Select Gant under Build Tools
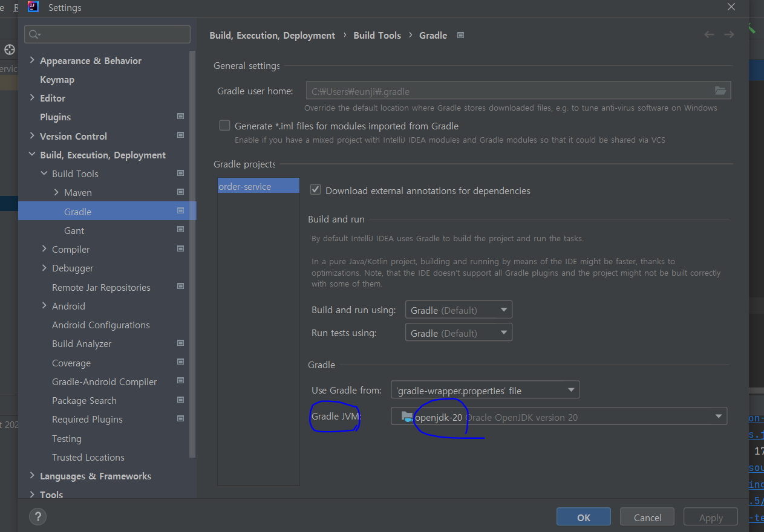This screenshot has width=764, height=532. (74, 230)
